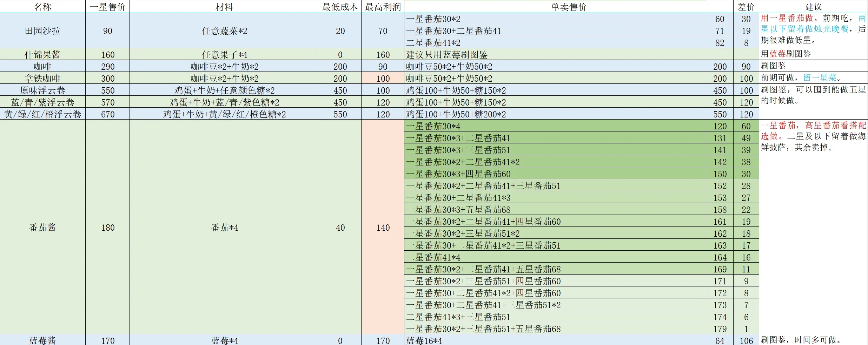This screenshot has width=868, height=345.
Task: Click the 咖啡 name cell
Action: 42,66
